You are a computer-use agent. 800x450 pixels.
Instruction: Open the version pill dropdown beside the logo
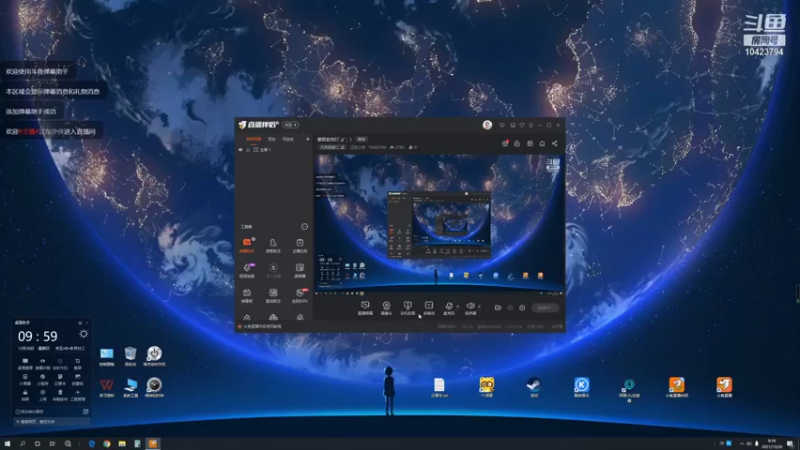pos(290,125)
